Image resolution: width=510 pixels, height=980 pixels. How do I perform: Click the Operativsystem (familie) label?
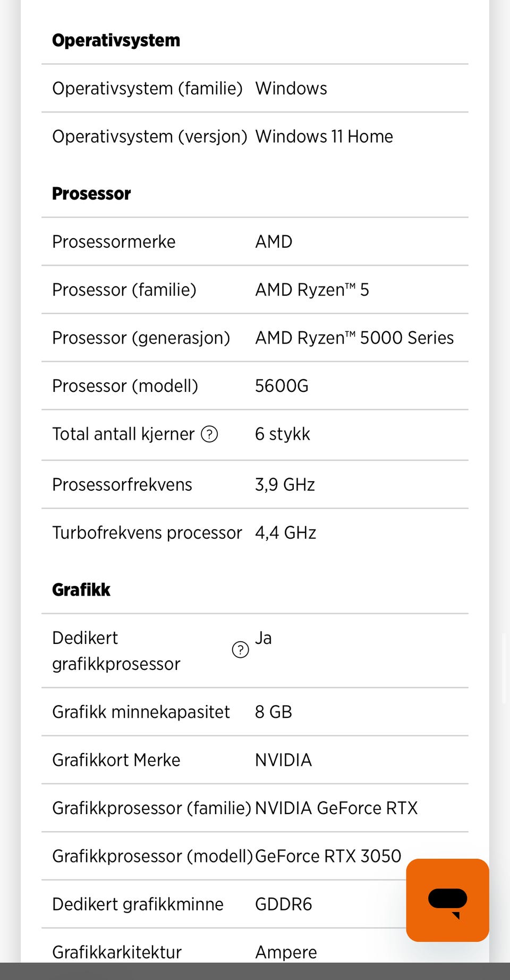[147, 88]
